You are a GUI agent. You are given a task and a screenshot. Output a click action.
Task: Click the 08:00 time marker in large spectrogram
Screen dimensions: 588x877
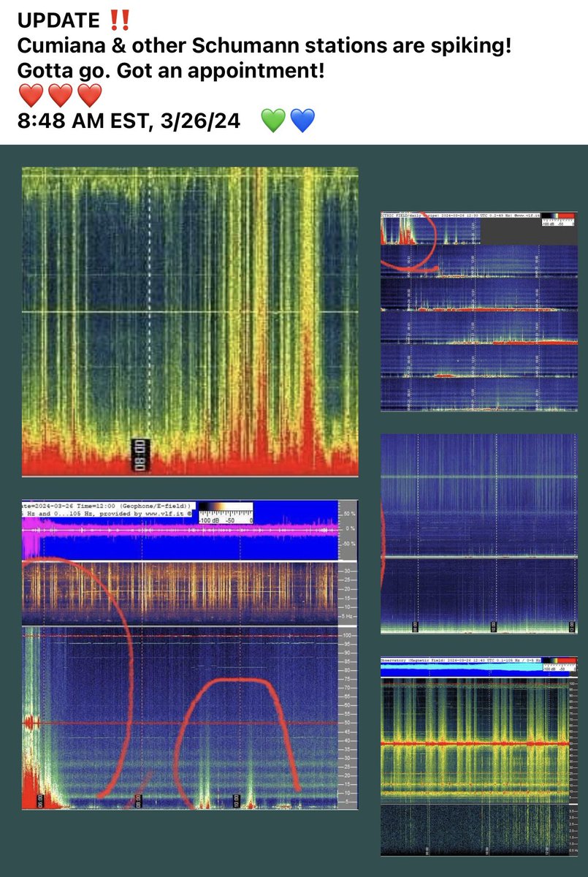coord(140,454)
